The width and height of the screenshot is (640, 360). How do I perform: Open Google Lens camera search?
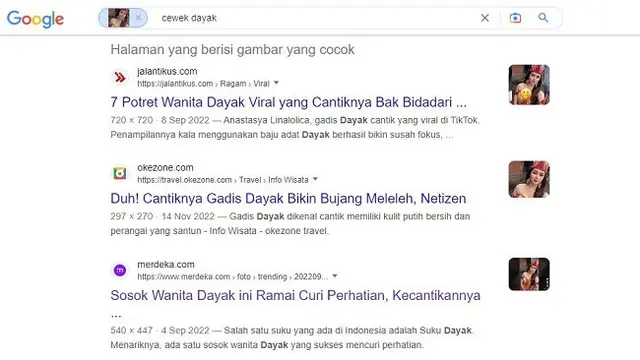(x=515, y=18)
